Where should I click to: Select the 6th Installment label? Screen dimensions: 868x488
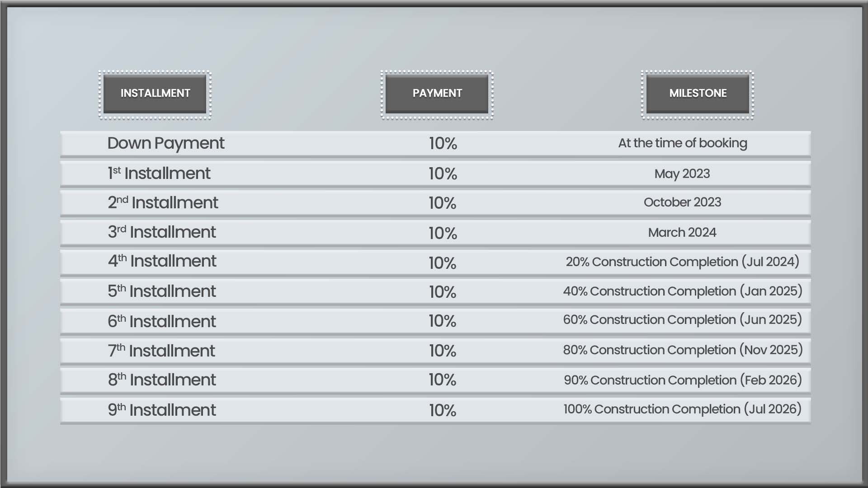pyautogui.click(x=162, y=322)
